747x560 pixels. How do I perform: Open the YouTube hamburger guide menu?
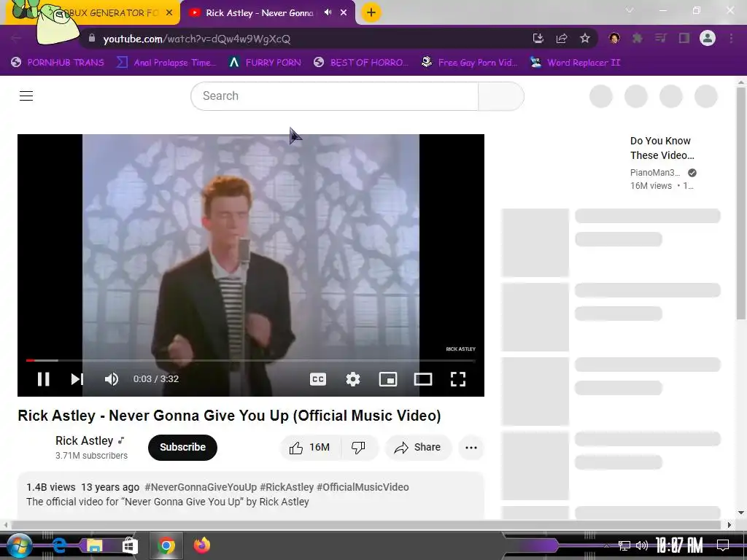click(x=26, y=96)
